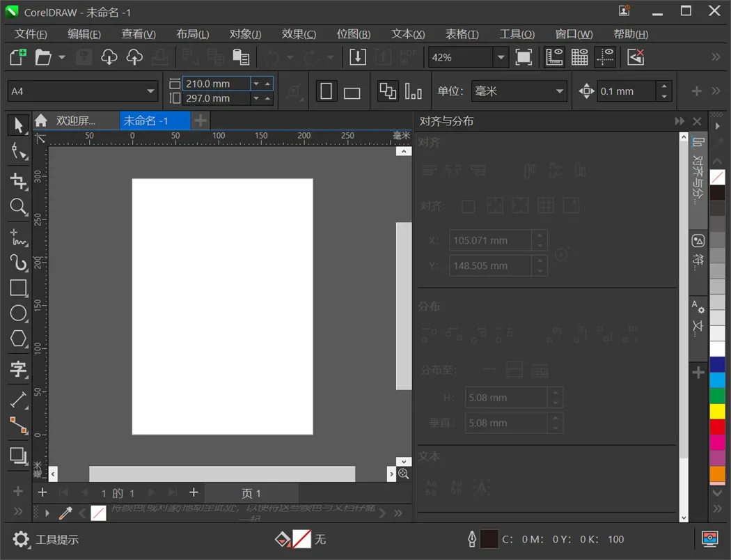The height and width of the screenshot is (560, 731).
Task: Choose the Ellipse tool
Action: [18, 313]
